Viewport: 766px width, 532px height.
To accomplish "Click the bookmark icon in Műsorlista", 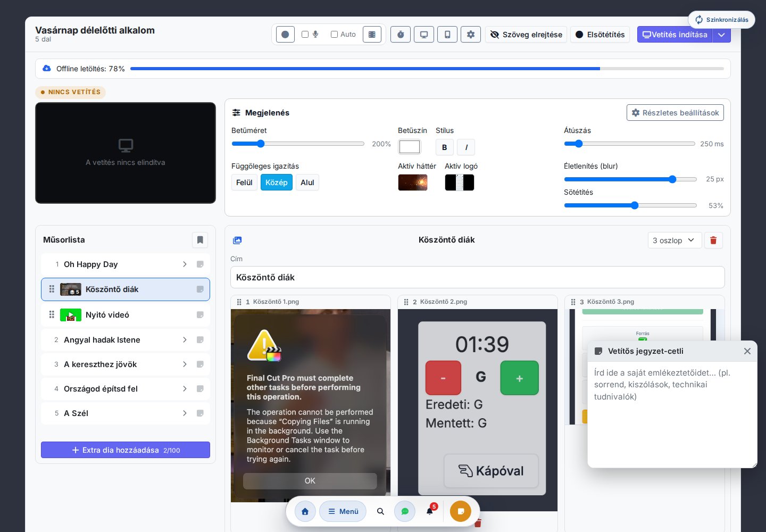I will point(200,240).
